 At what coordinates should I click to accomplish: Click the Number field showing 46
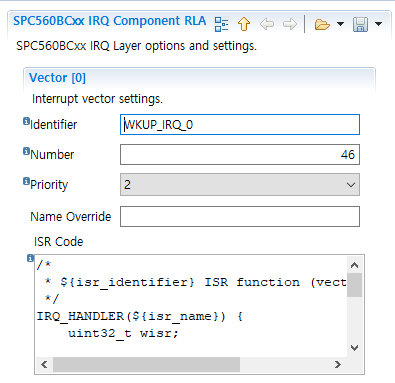coord(240,154)
